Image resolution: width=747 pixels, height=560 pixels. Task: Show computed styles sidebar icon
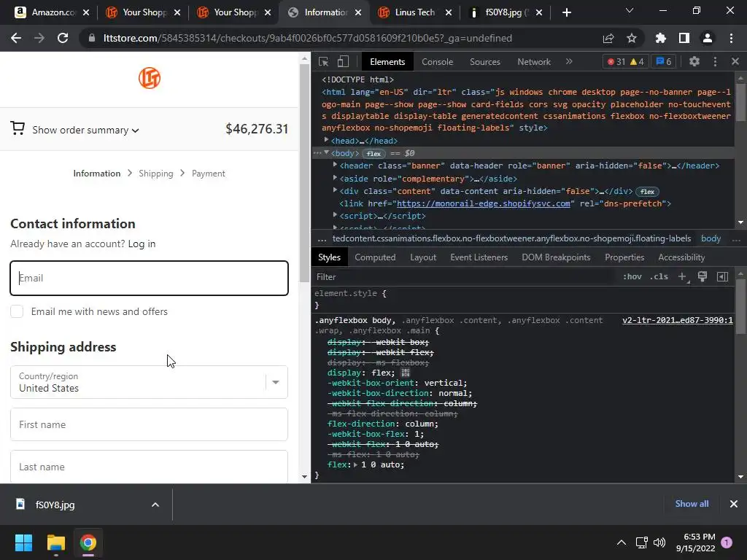[722, 276]
